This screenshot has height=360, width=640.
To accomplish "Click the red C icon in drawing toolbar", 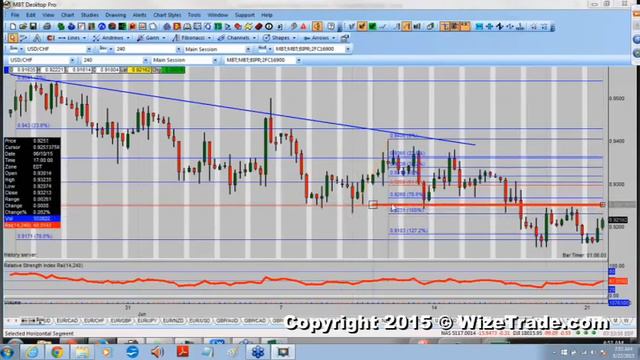I will click(x=51, y=38).
